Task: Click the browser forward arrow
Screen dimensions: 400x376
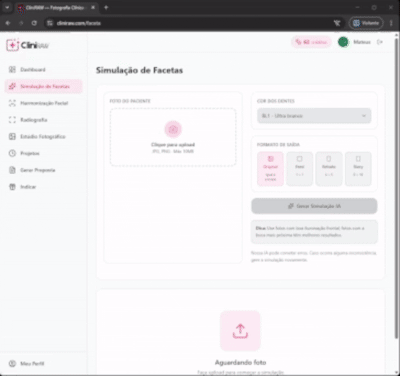Action: tap(21, 23)
